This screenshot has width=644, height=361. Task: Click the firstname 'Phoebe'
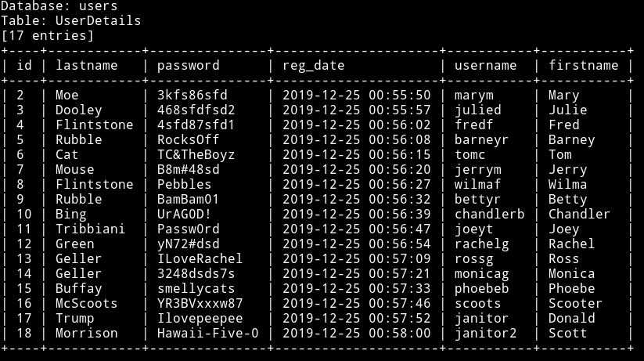pyautogui.click(x=571, y=288)
